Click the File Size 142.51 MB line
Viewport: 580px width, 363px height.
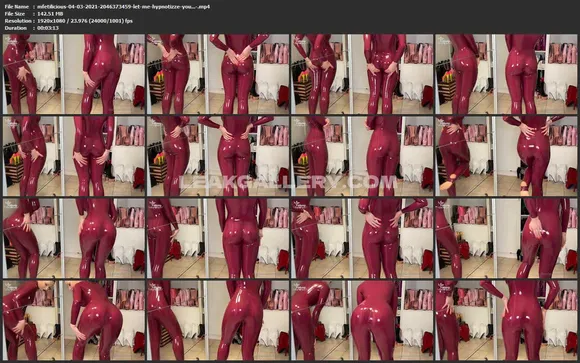(34, 14)
